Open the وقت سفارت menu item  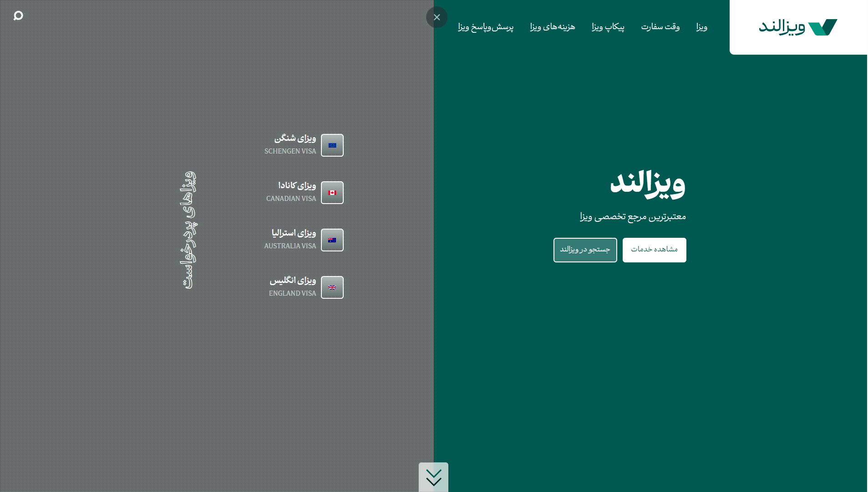(660, 27)
